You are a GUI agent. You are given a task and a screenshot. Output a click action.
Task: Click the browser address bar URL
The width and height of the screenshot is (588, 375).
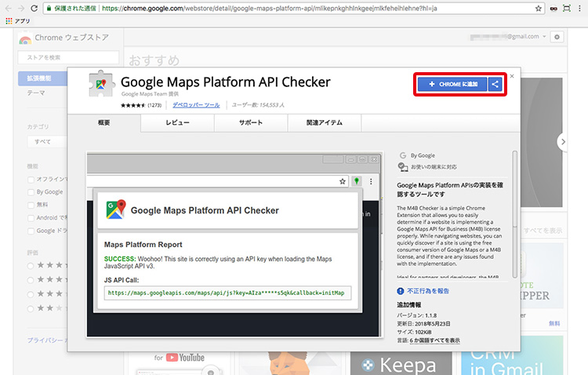point(269,9)
